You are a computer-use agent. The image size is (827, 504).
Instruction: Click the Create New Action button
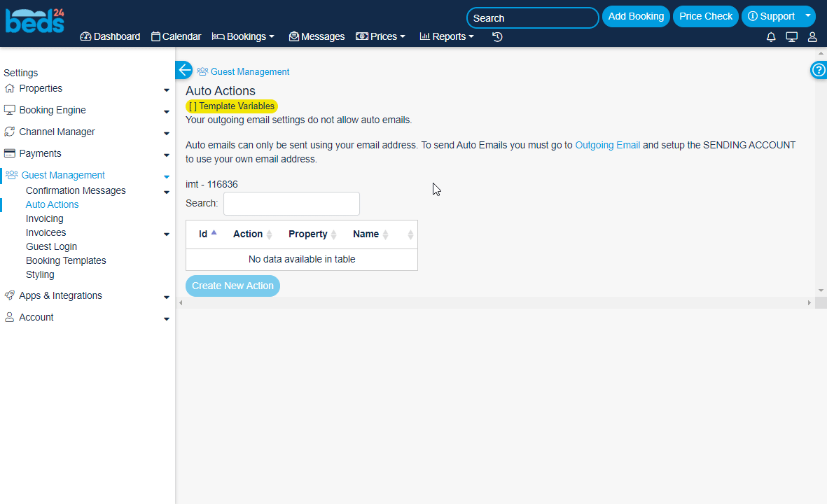232,286
